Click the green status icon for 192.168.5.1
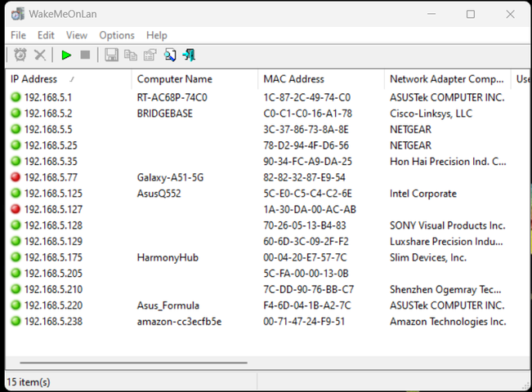This screenshot has height=392, width=532. click(x=16, y=97)
